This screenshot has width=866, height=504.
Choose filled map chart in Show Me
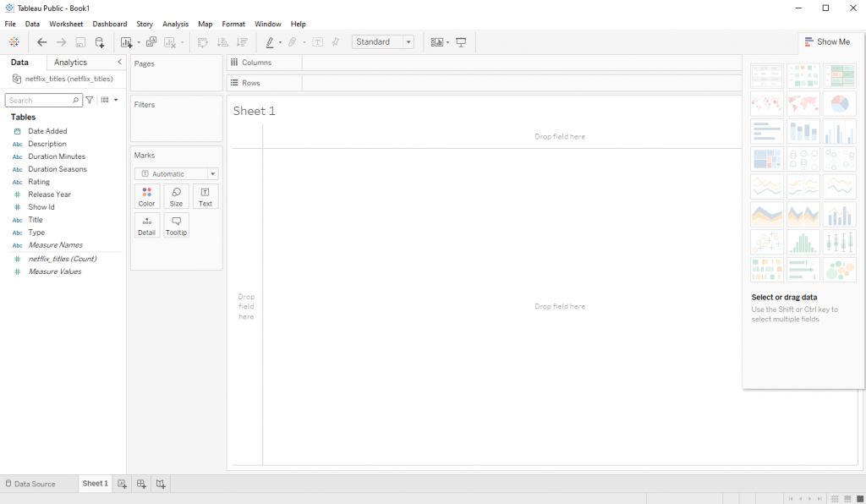(803, 103)
